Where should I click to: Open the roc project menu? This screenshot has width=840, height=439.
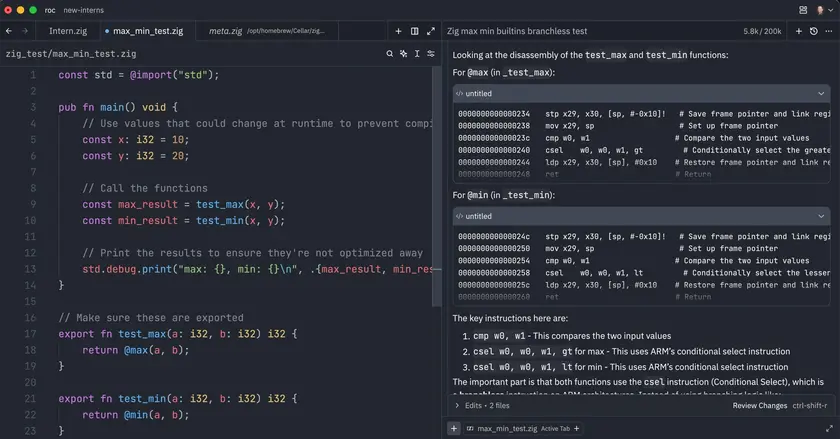(x=50, y=10)
